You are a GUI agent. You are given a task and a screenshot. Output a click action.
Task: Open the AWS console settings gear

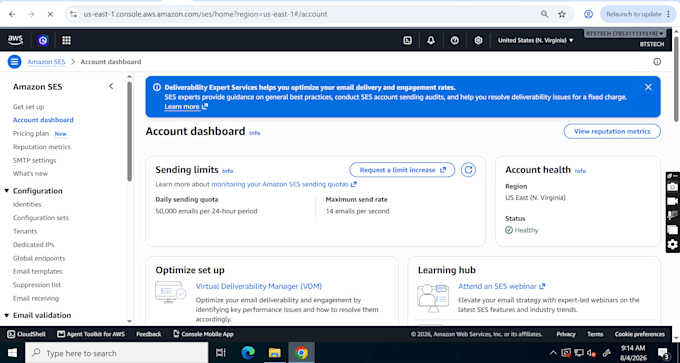[x=478, y=40]
